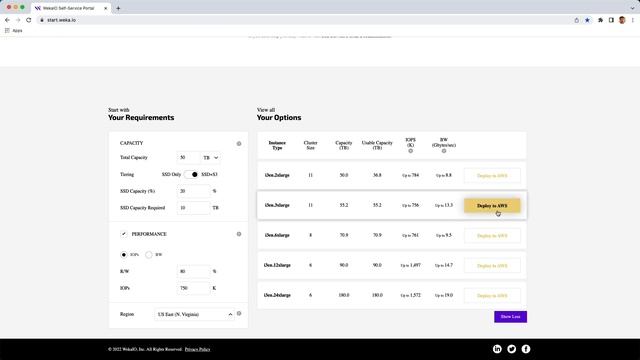Toggle the browser side panel icon

pyautogui.click(x=611, y=20)
